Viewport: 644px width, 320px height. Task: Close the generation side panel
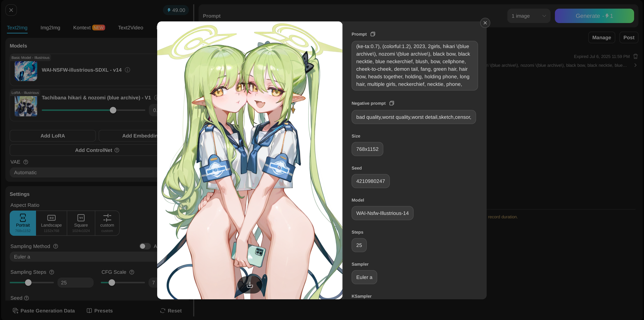[x=11, y=10]
